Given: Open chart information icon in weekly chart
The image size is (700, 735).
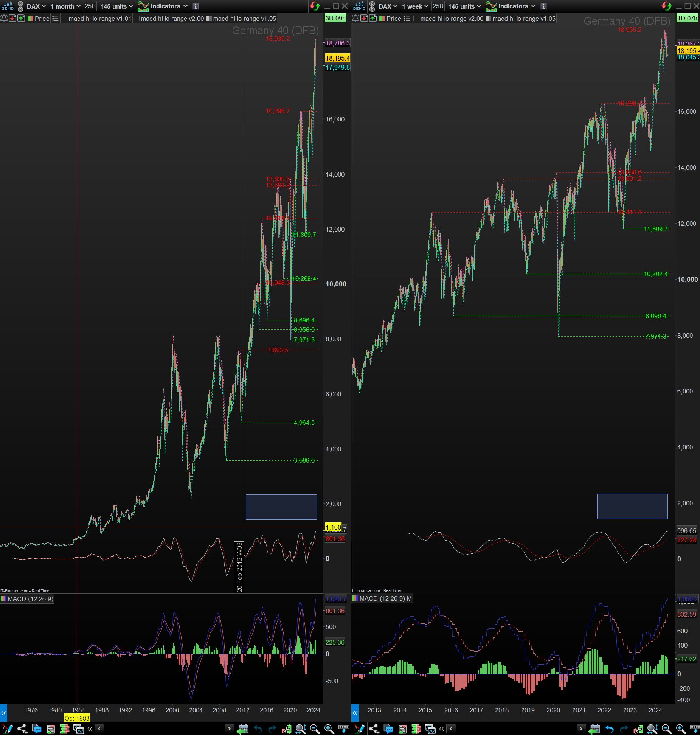Looking at the screenshot, I should point(543,6).
